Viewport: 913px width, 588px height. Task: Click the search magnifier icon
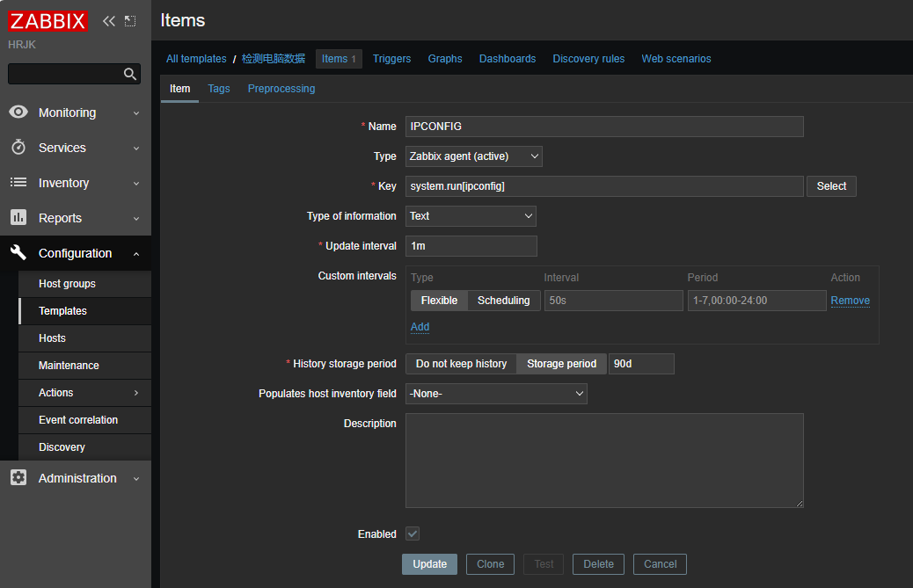point(129,74)
